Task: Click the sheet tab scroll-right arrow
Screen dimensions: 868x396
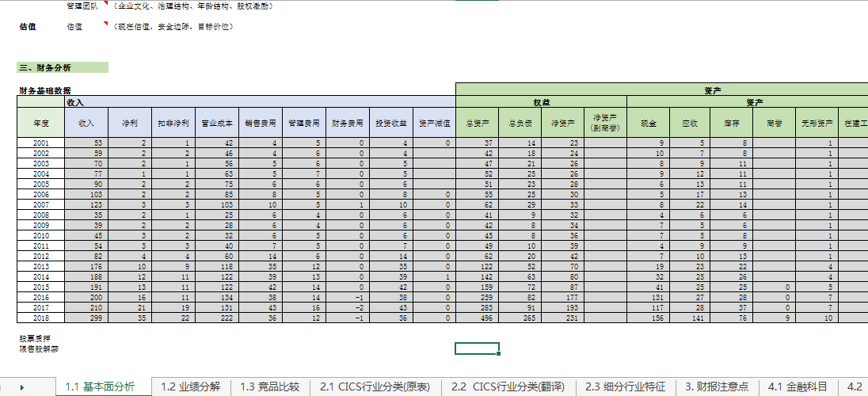Action: click(21, 387)
